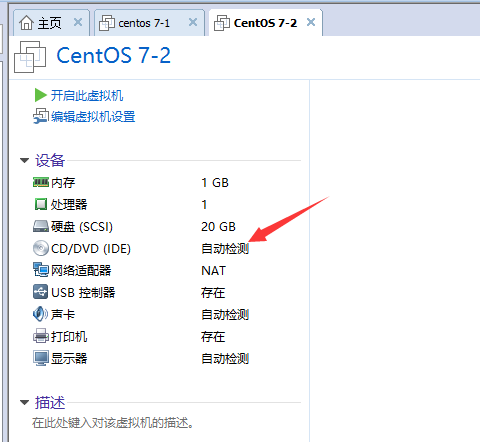Click the VM icon on CentOS 7-2 tab
This screenshot has width=480, height=442.
pos(222,23)
